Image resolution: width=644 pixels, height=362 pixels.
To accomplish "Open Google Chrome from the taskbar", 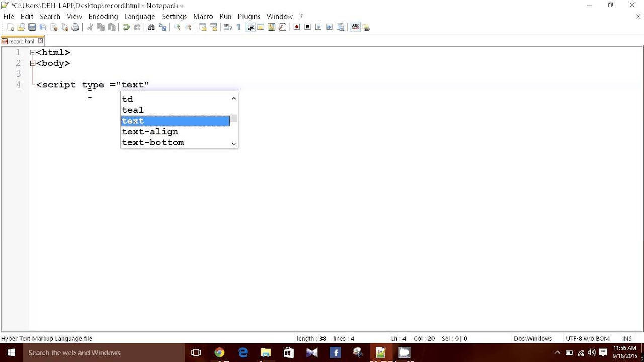I will coord(219,353).
